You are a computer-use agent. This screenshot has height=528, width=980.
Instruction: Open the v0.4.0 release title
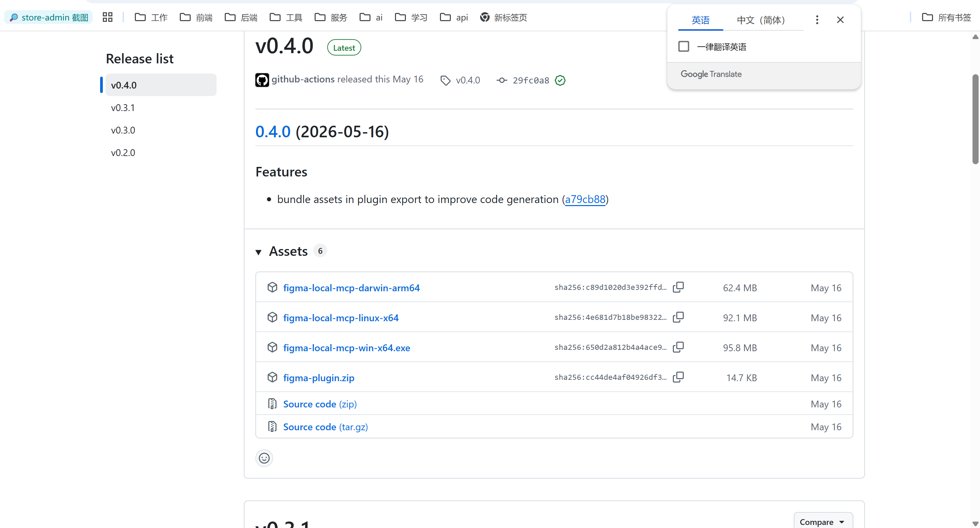284,46
